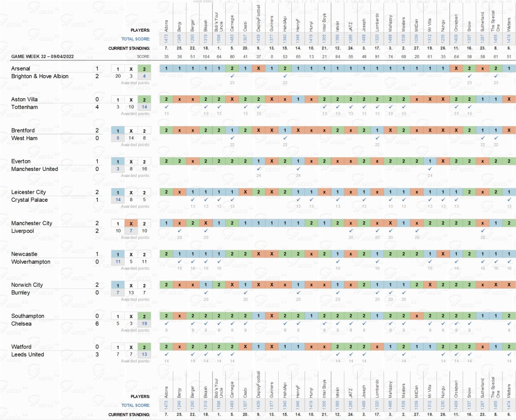Select the green '2' outcome box for Arsenal–Brighton
The image size is (516, 420).
tap(144, 69)
